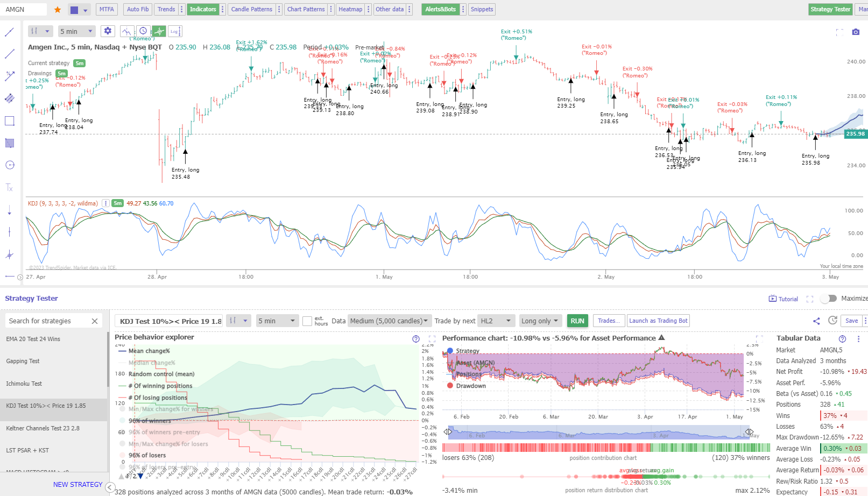Toggle Log scale on the chart
The width and height of the screenshot is (868, 496).
point(174,31)
